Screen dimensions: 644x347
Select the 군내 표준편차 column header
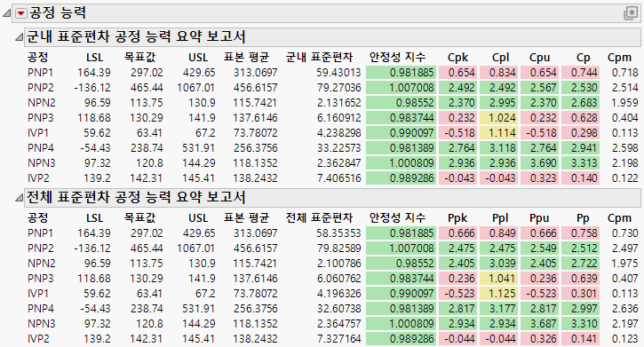(x=319, y=58)
